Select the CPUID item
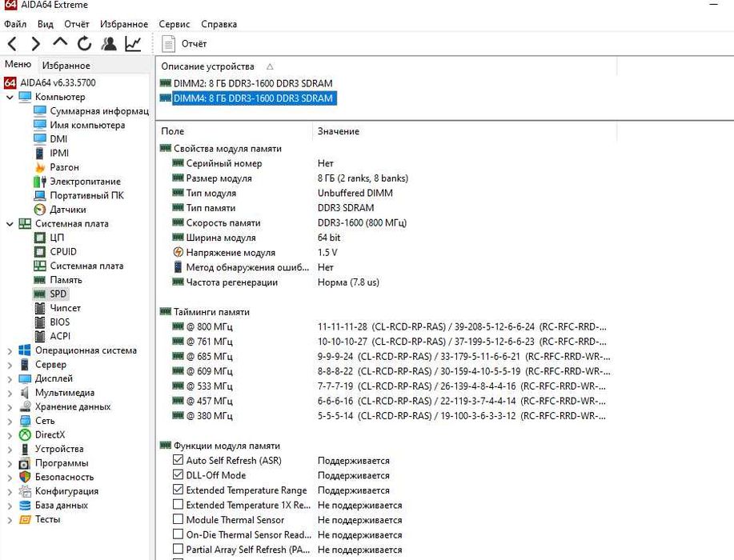Viewport: 734px width, 560px height. pos(55,252)
